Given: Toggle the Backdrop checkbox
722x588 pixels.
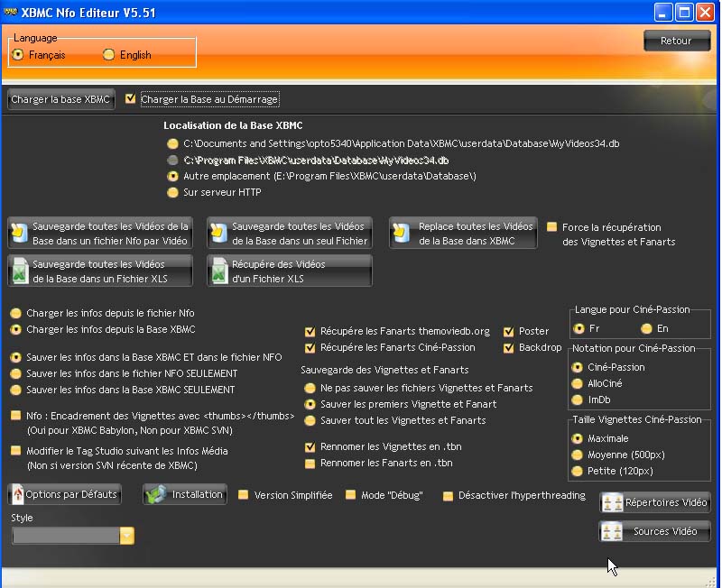Looking at the screenshot, I should [508, 347].
